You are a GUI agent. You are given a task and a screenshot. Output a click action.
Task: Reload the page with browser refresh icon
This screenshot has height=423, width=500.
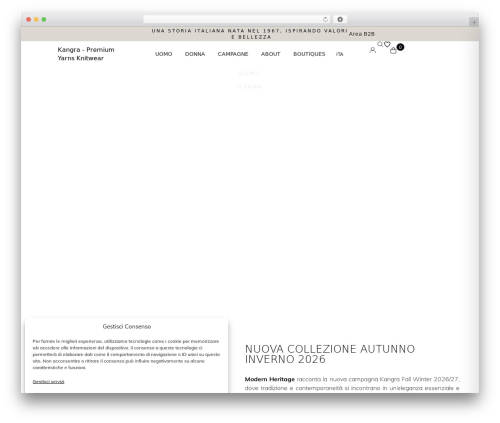tap(325, 20)
